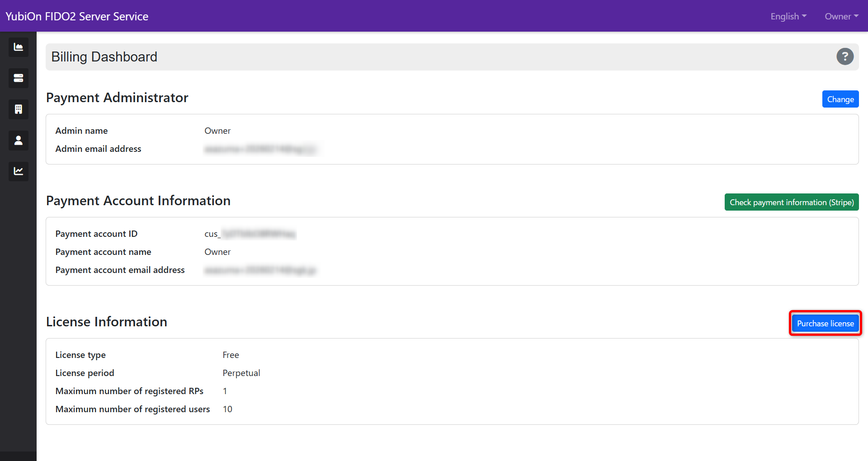
Task: Open the English language dropdown
Action: click(x=788, y=16)
